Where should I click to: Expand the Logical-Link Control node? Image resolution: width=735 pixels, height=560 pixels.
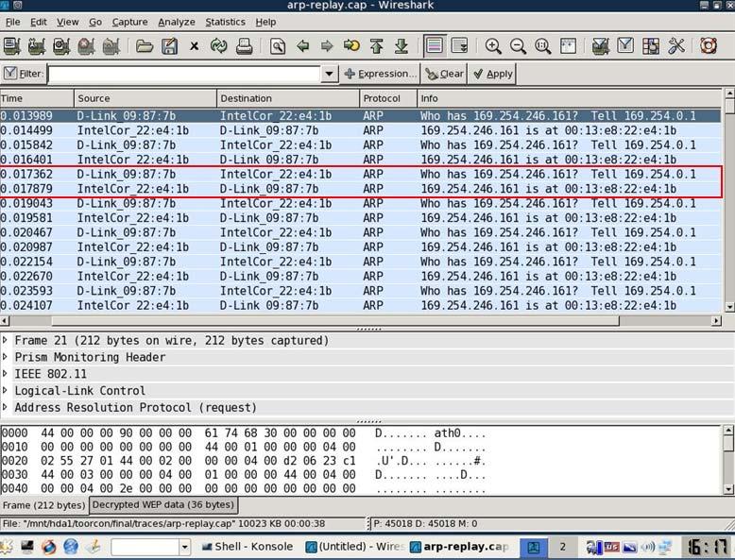(5, 390)
